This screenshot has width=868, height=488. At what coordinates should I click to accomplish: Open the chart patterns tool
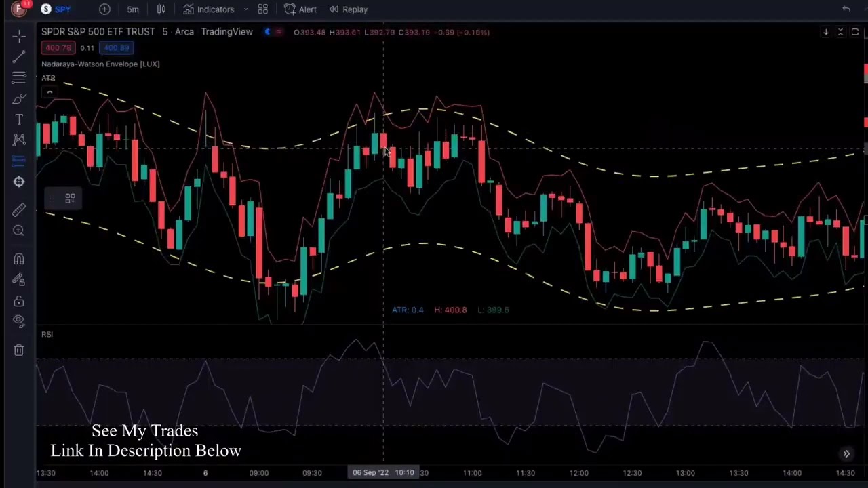click(19, 140)
